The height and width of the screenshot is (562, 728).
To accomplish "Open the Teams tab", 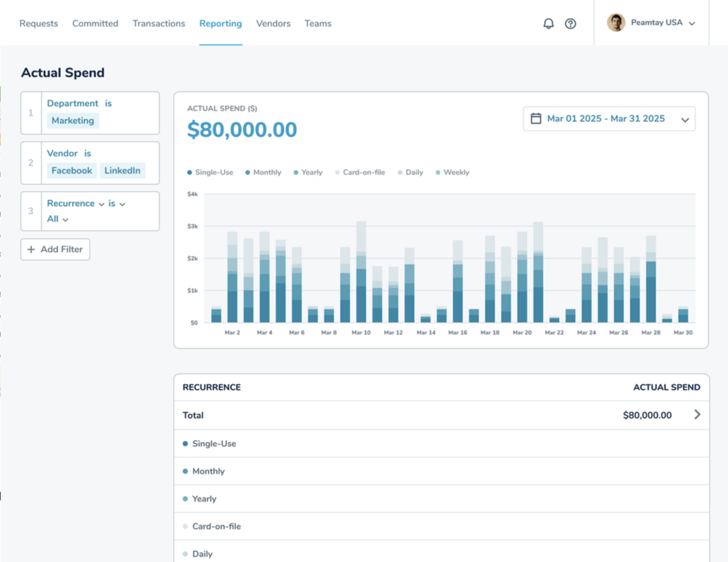I will [x=318, y=23].
